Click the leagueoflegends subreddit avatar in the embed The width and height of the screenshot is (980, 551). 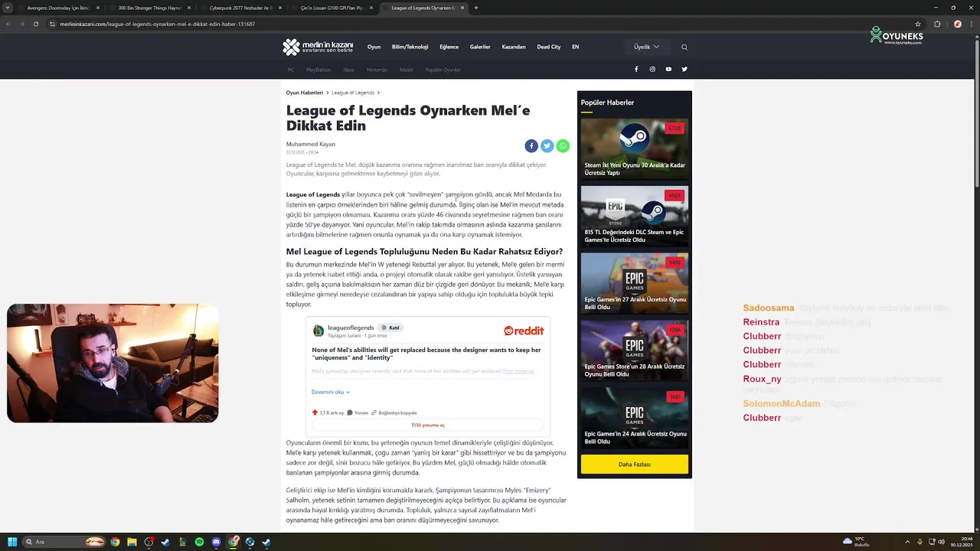pyautogui.click(x=318, y=331)
